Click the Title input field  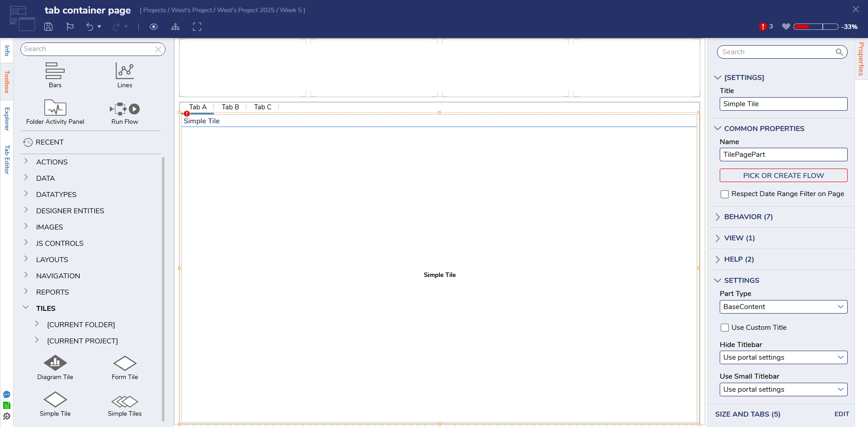(x=783, y=104)
